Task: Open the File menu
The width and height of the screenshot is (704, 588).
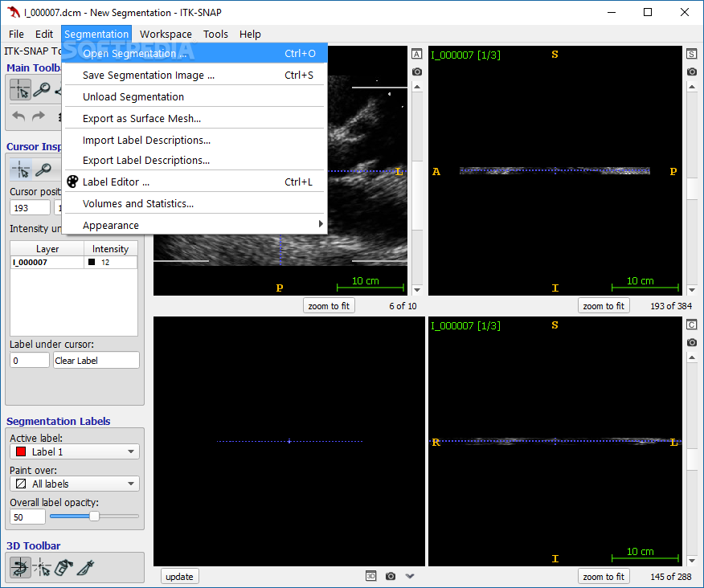Action: point(16,34)
